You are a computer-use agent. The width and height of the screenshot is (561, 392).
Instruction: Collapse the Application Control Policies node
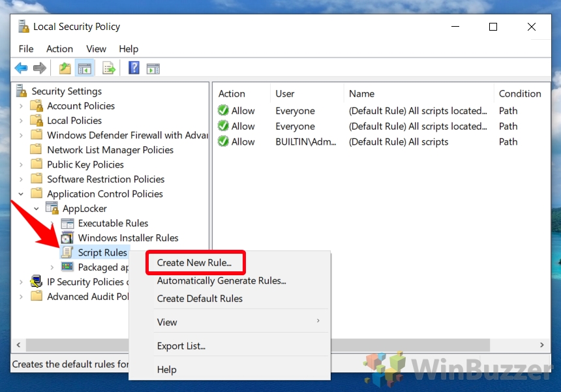21,194
